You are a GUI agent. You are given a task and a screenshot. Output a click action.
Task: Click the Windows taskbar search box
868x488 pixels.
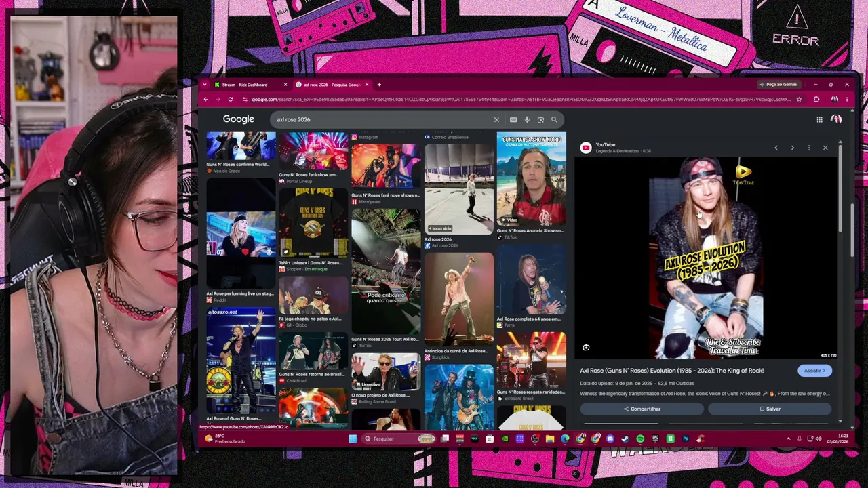[399, 439]
